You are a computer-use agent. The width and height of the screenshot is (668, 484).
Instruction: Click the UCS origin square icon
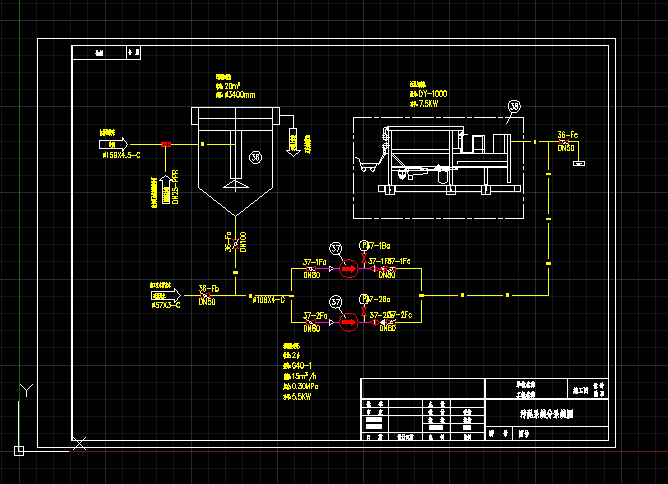(19, 451)
